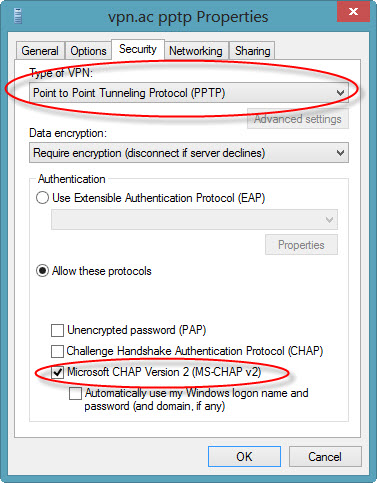The image size is (377, 483).
Task: Select Use Extensible Authentication Protocol radio
Action: click(42, 198)
